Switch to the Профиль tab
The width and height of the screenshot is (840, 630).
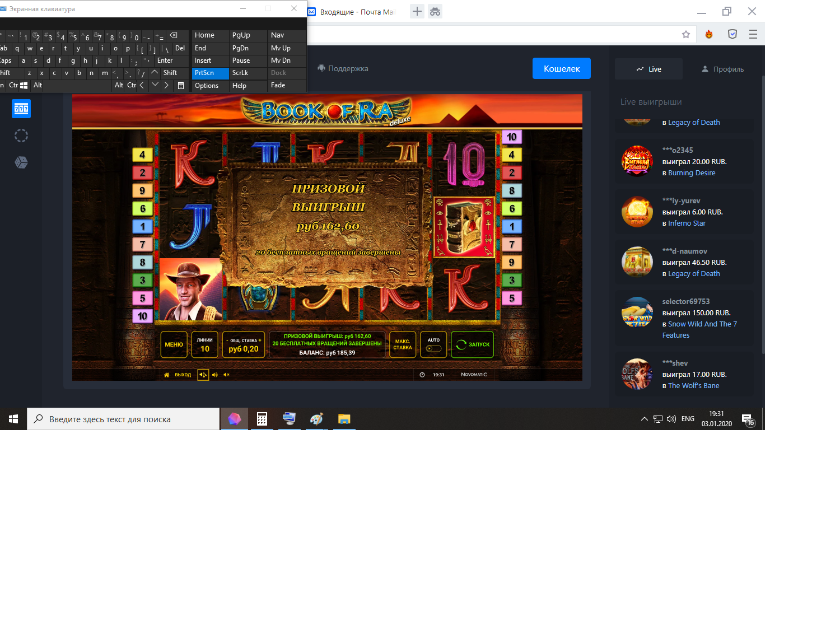pos(722,69)
